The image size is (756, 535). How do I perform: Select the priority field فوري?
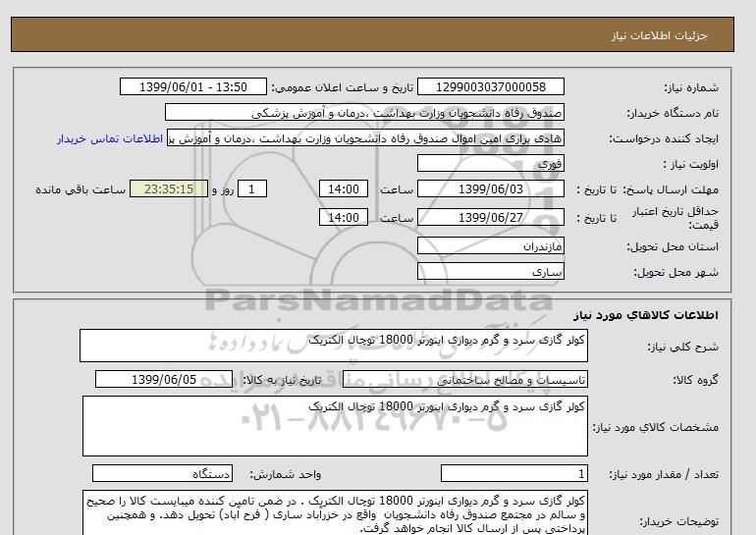490,163
